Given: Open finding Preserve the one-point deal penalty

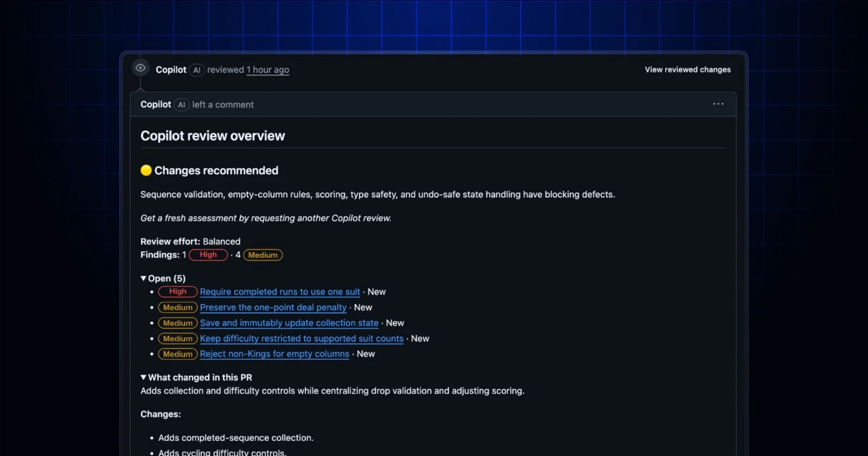Looking at the screenshot, I should tap(273, 307).
